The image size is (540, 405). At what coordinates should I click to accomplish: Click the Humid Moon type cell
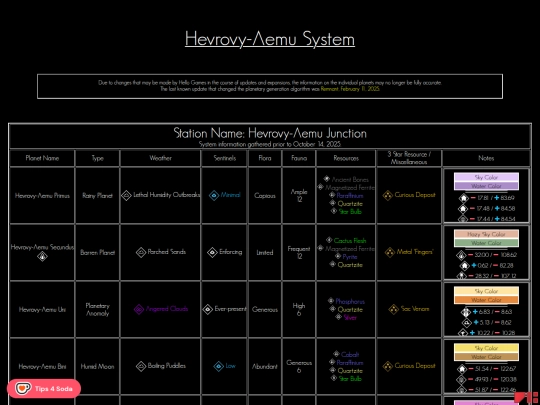click(97, 366)
